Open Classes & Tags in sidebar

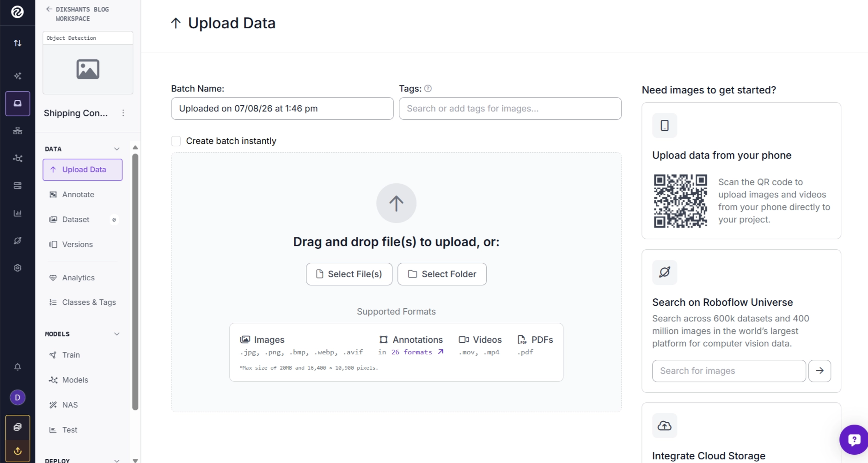tap(83, 302)
